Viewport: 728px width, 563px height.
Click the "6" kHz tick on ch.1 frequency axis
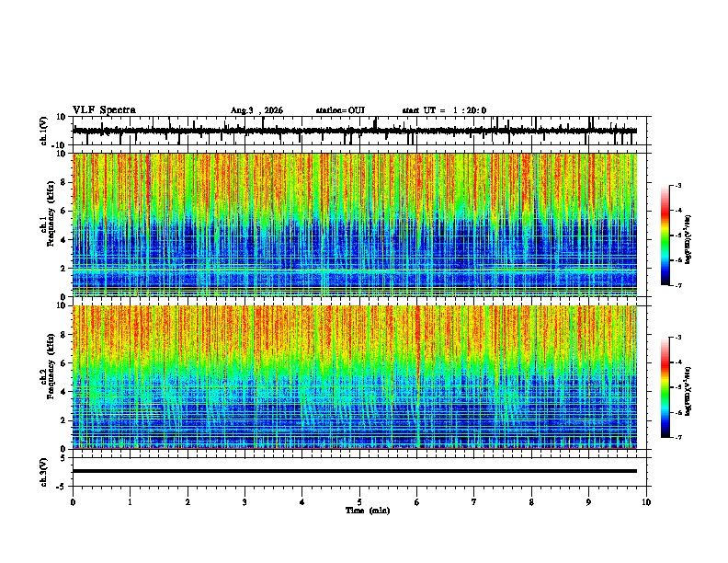point(63,211)
